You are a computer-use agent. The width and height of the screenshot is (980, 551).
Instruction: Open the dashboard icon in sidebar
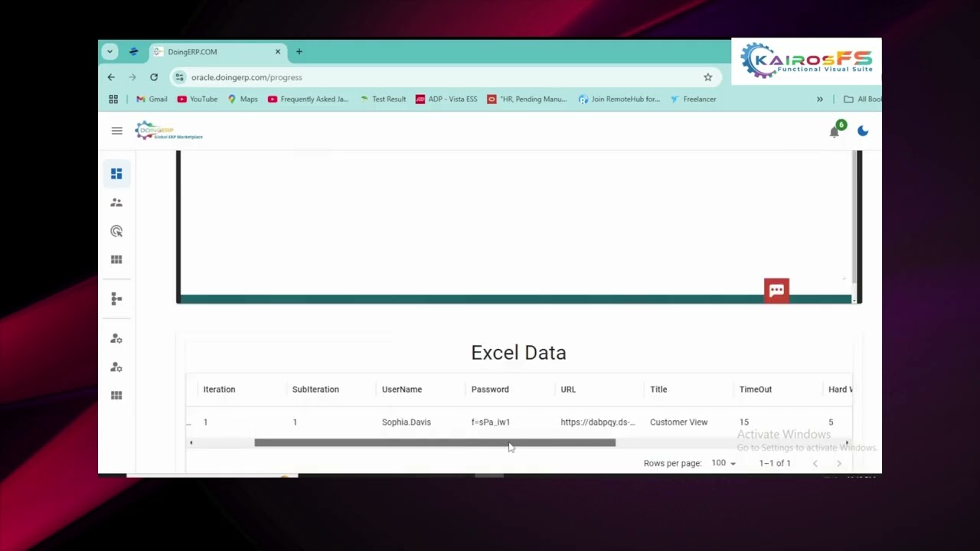click(x=116, y=174)
